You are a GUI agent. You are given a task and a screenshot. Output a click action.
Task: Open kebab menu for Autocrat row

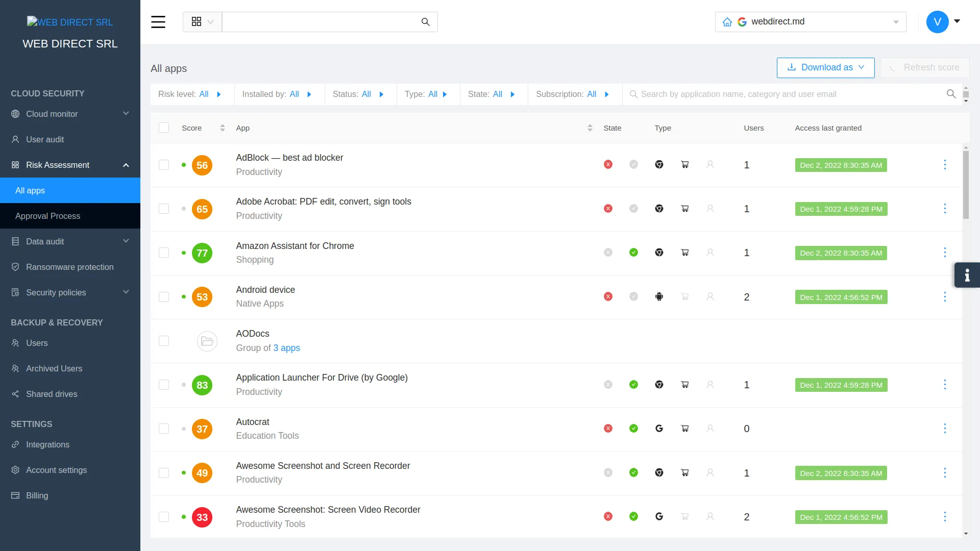coord(945,429)
